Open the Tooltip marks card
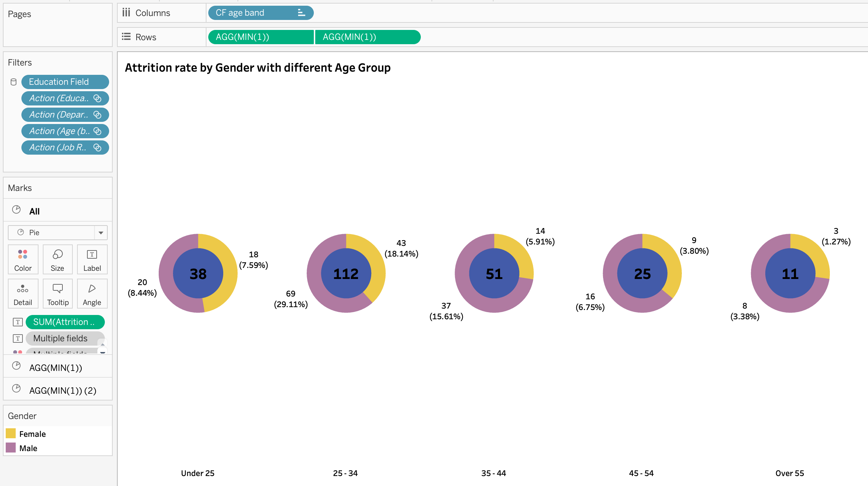This screenshot has height=486, width=868. (57, 293)
